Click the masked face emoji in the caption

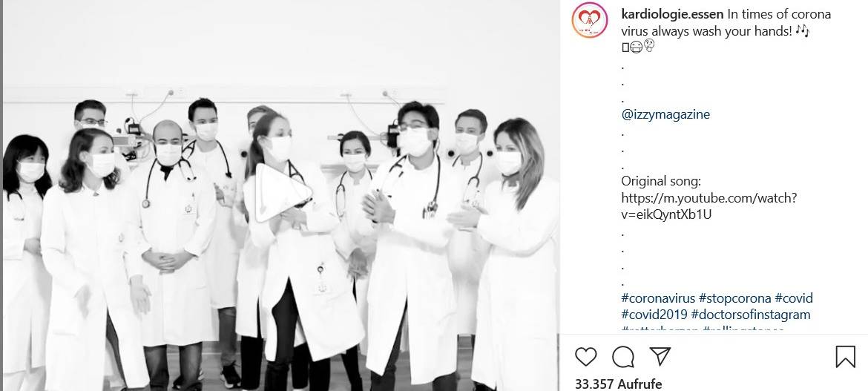(636, 47)
